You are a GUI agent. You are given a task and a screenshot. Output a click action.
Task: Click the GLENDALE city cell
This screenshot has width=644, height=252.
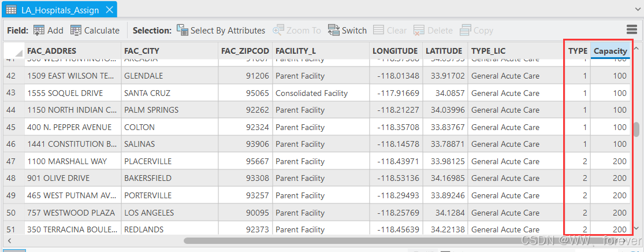click(x=170, y=76)
